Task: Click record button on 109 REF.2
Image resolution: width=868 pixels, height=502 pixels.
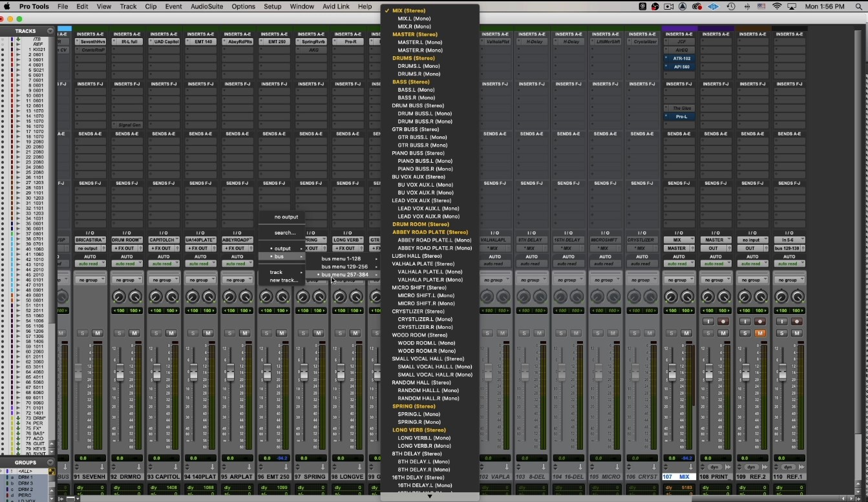Action: [760, 322]
